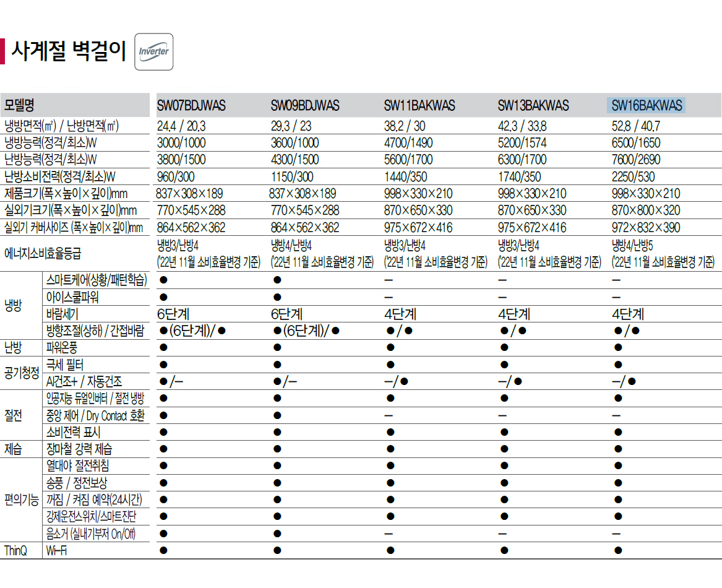Viewport: 722px width, 588px height.
Task: Click heating power value '1150/300'
Action: point(292,176)
